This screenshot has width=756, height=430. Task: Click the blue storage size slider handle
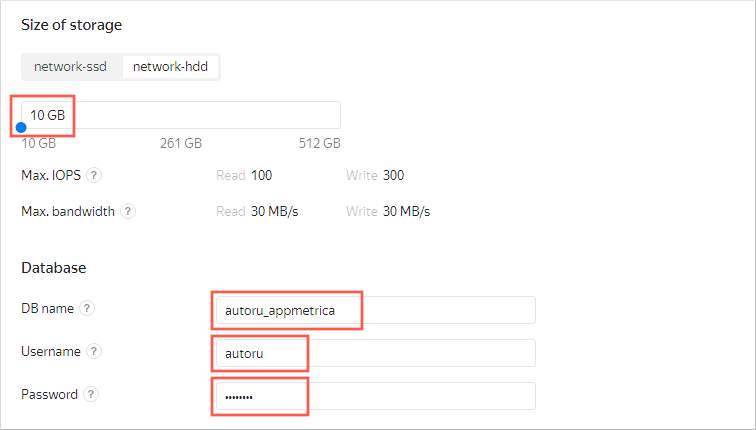pyautogui.click(x=21, y=128)
